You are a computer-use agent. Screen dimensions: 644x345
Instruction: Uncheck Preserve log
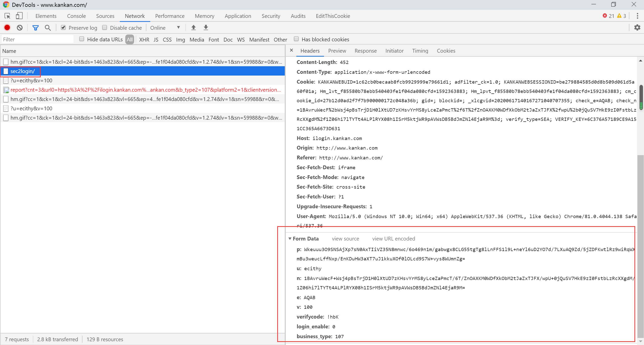[63, 28]
